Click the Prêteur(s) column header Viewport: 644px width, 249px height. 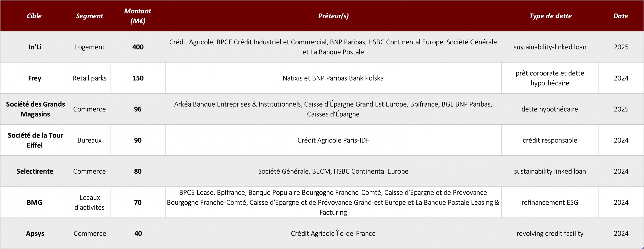333,16
